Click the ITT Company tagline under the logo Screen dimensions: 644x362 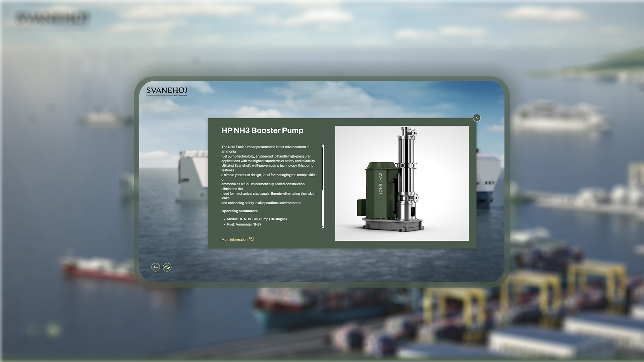pos(179,95)
